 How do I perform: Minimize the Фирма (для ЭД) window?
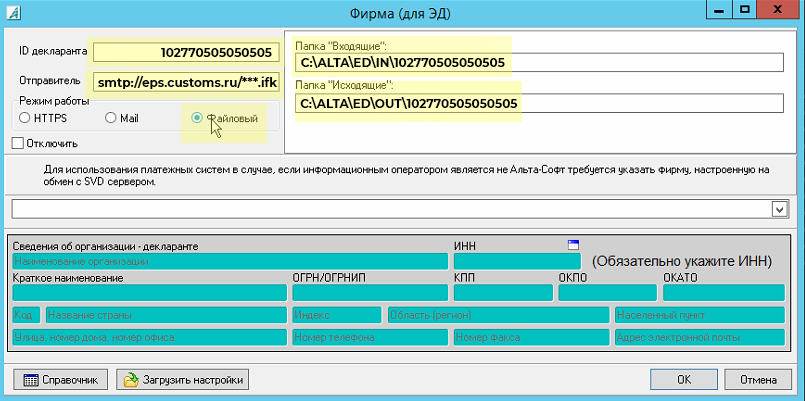pos(717,8)
